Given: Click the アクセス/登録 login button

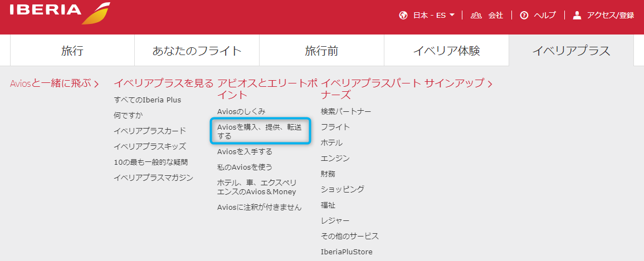Looking at the screenshot, I should point(611,15).
